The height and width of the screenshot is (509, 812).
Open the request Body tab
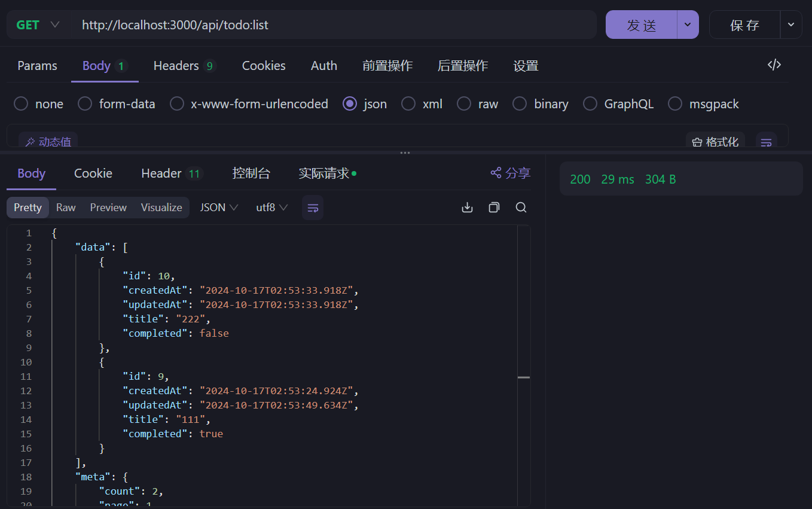point(105,66)
